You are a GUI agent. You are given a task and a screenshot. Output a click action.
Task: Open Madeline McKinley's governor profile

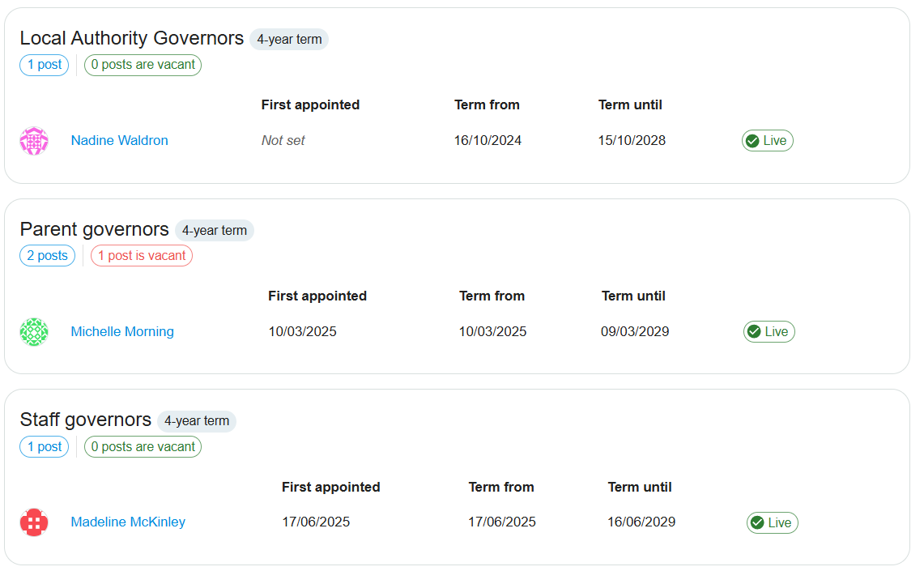coord(128,522)
